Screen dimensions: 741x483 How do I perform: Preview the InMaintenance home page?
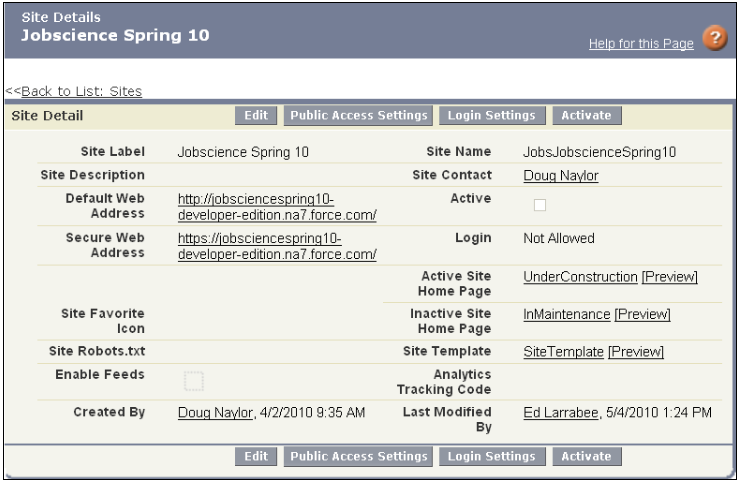pos(642,314)
